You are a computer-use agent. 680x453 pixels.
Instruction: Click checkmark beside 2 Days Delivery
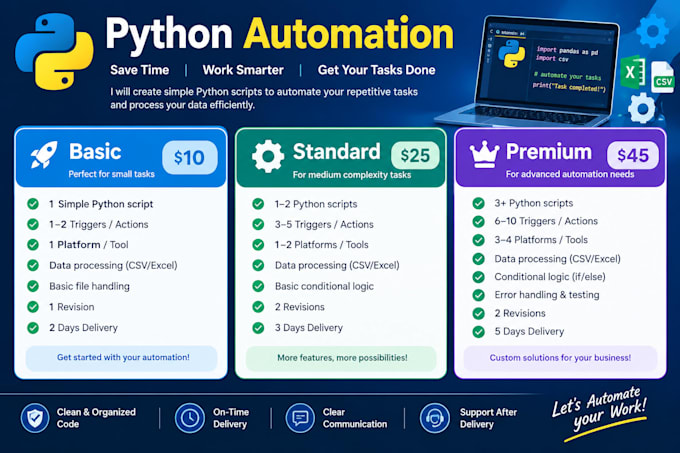[33, 328]
